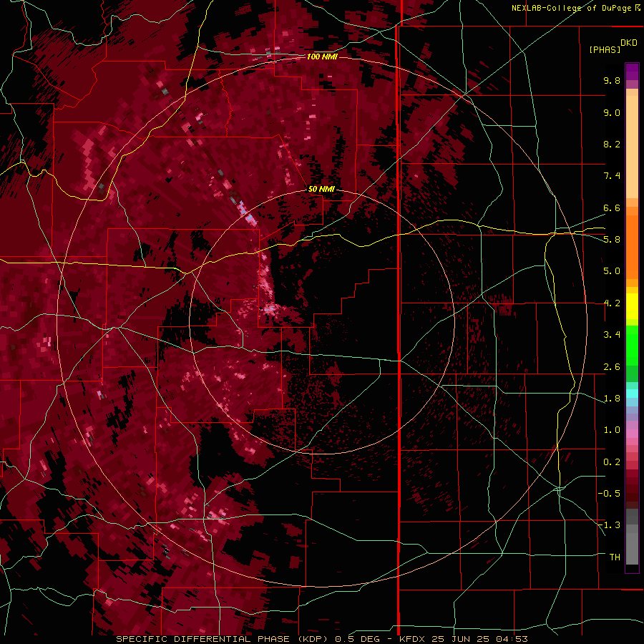The image size is (644, 644).
Task: Choose the 3.4 scale value
Action: click(612, 335)
